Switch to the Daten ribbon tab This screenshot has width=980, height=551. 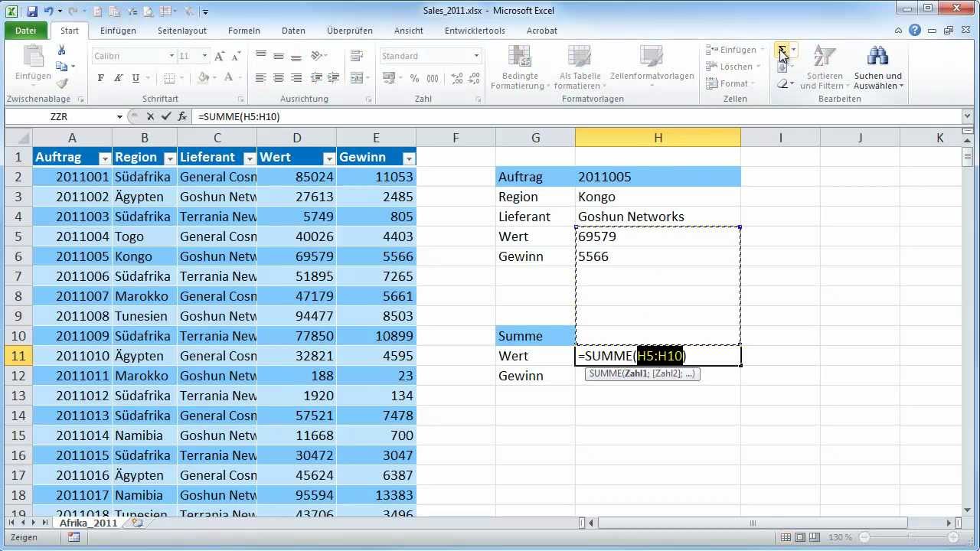pyautogui.click(x=293, y=31)
